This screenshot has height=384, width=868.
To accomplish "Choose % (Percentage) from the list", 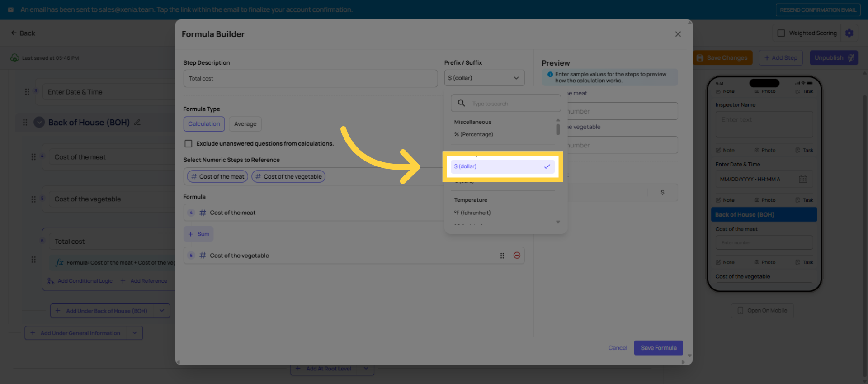I will tap(473, 134).
